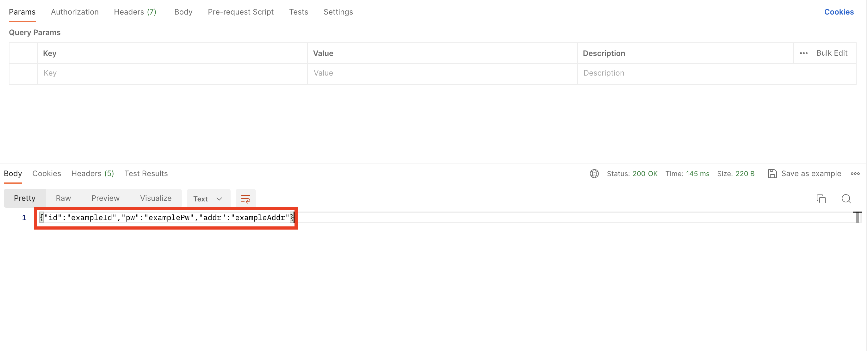The image size is (868, 351).
Task: Select Pre-request Script tab
Action: (240, 12)
